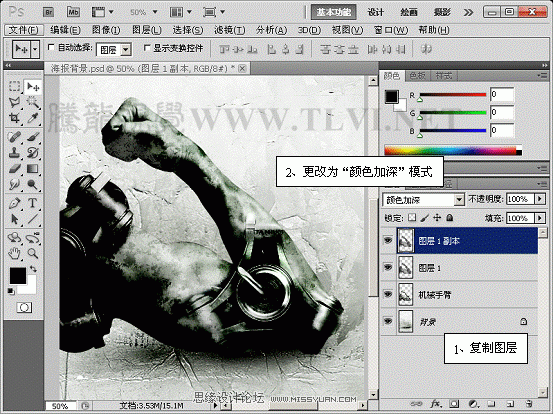Launch Mini Bridge
This screenshot has height=414, width=553.
point(73,12)
